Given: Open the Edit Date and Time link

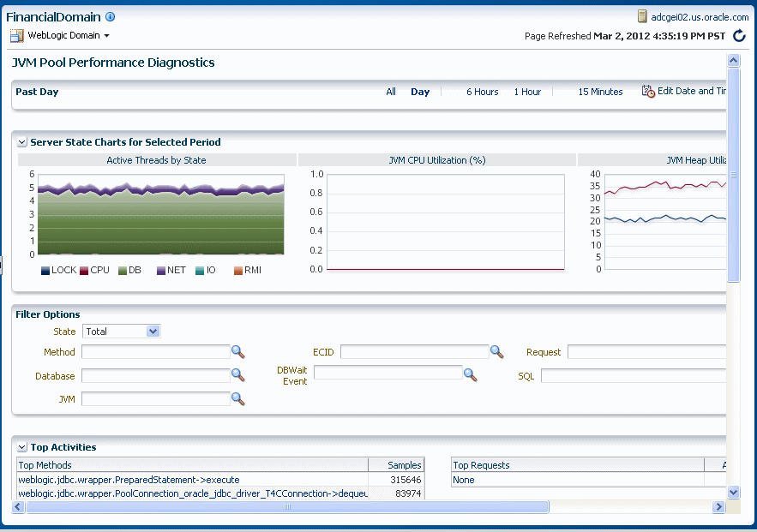Looking at the screenshot, I should point(692,91).
